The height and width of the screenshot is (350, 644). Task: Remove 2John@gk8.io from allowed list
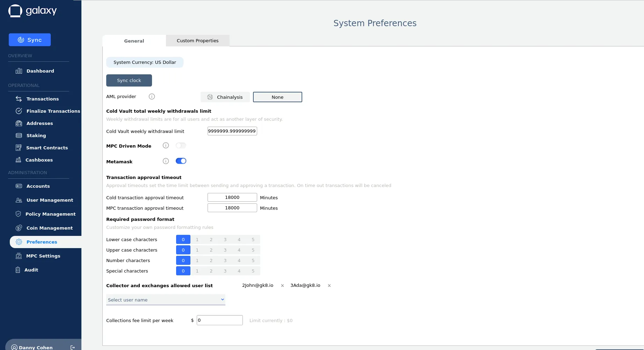[282, 285]
